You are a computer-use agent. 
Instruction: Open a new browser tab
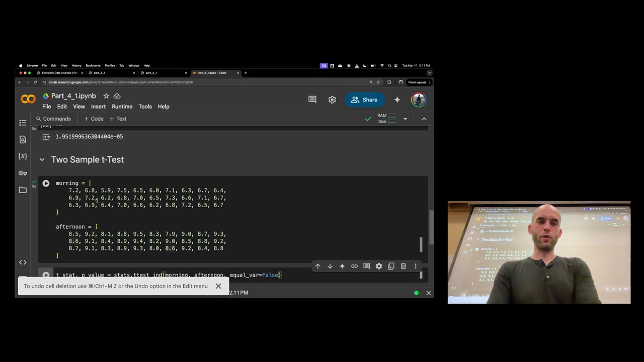[x=246, y=73]
